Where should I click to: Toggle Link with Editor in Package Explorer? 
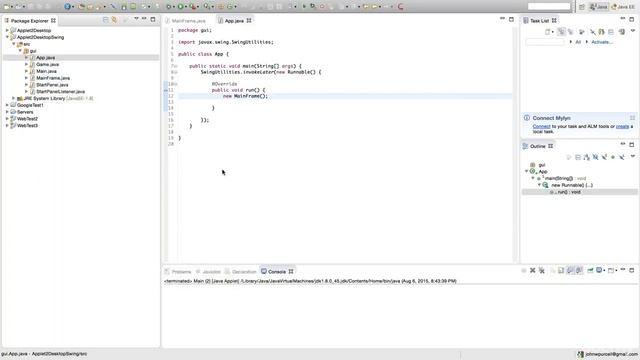click(114, 20)
